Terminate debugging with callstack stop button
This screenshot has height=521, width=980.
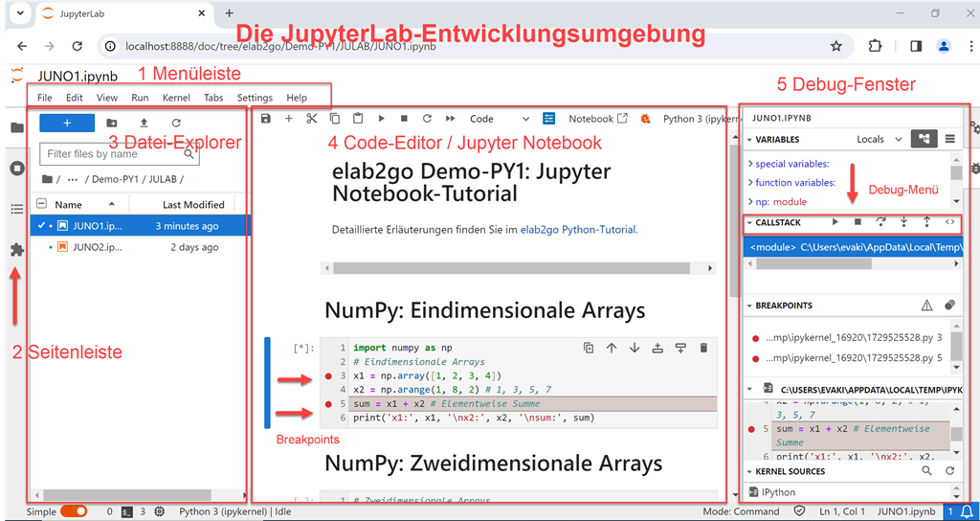point(858,222)
